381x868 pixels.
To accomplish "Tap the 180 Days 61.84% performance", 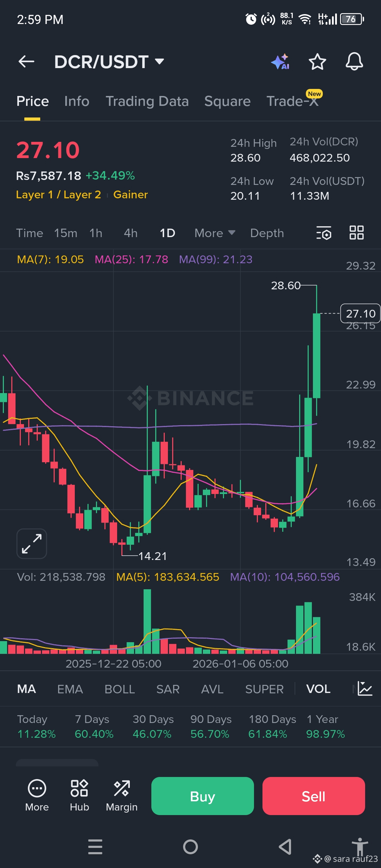I will 272,727.
